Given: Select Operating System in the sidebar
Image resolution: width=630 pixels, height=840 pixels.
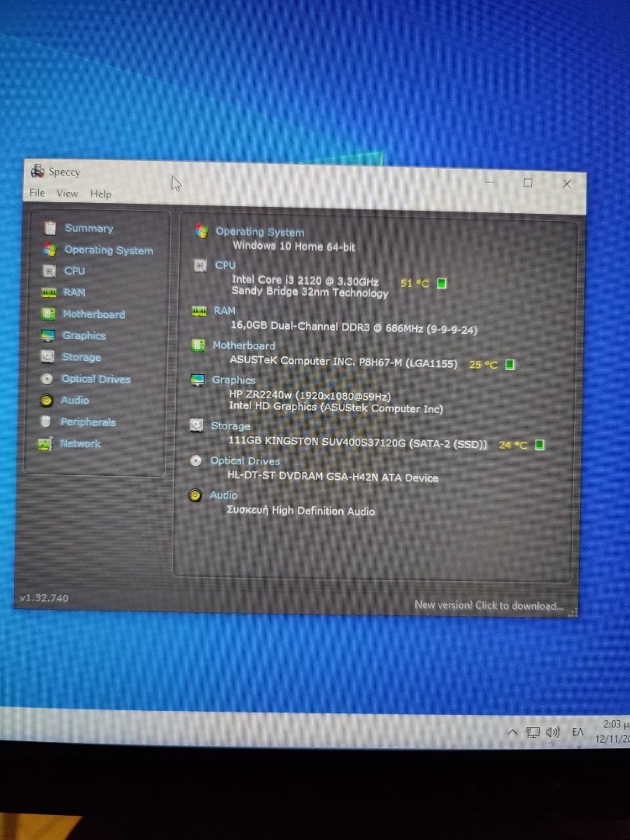Looking at the screenshot, I should tap(109, 250).
